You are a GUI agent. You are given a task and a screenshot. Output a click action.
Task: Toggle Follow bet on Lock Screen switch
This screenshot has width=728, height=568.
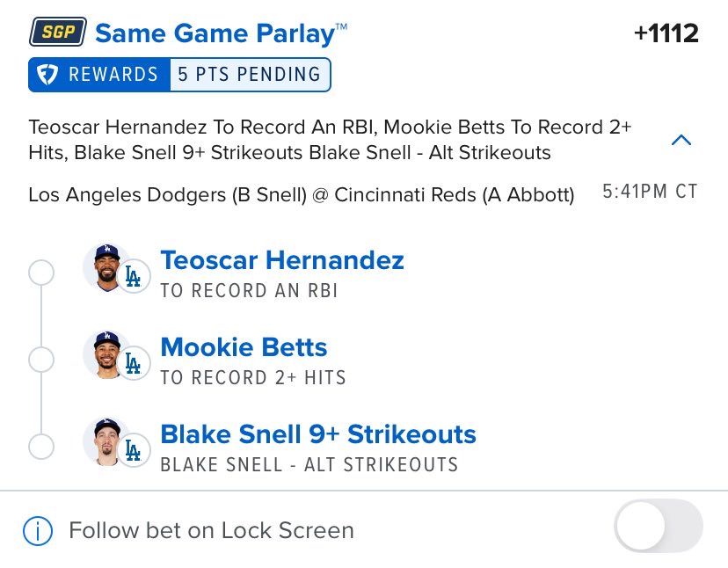tap(659, 526)
